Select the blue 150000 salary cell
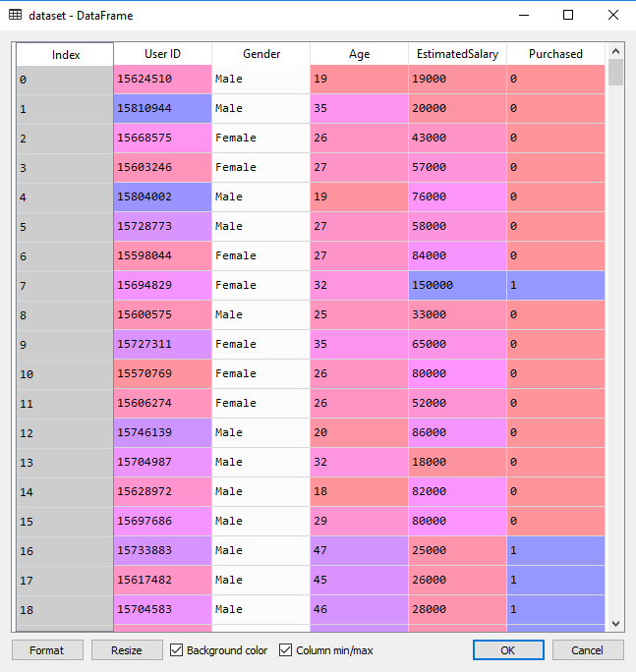The height and width of the screenshot is (672, 636). [x=457, y=285]
